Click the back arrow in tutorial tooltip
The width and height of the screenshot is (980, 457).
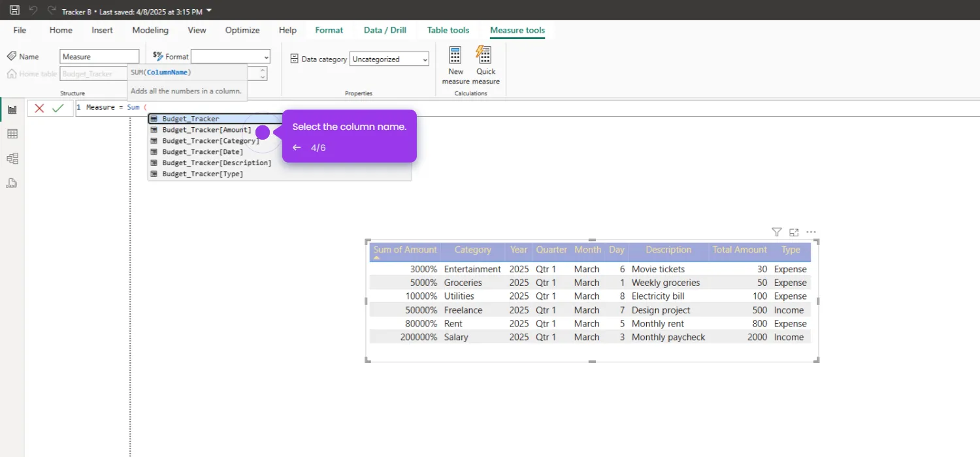[297, 148]
